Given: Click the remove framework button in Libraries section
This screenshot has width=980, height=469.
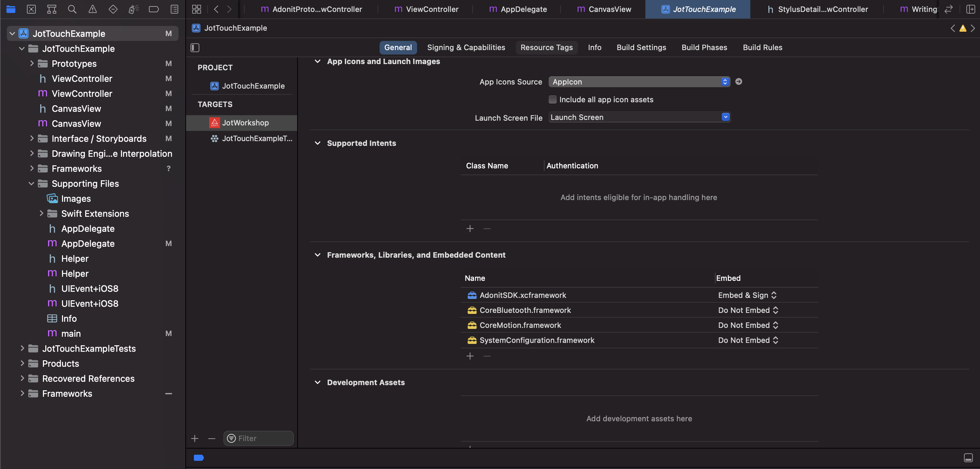Looking at the screenshot, I should point(487,356).
